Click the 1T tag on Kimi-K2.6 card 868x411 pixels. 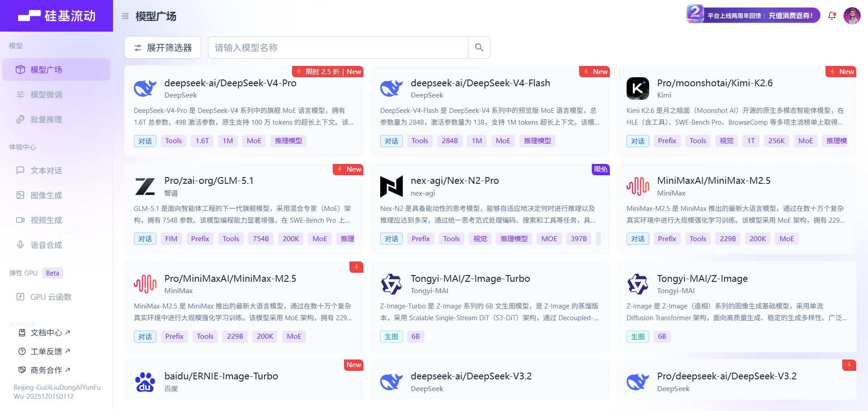(x=751, y=141)
